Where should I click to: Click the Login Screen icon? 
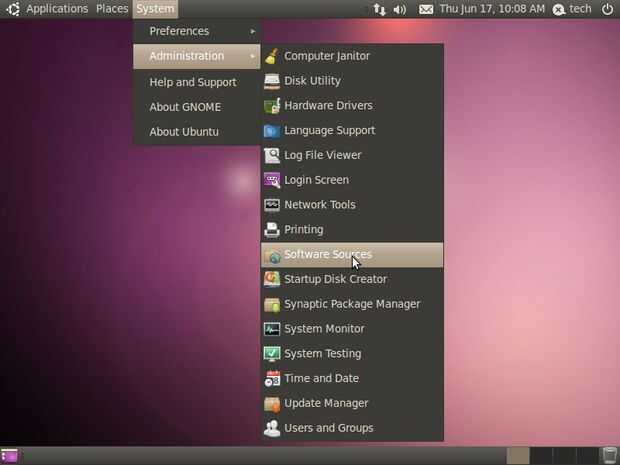(x=272, y=180)
